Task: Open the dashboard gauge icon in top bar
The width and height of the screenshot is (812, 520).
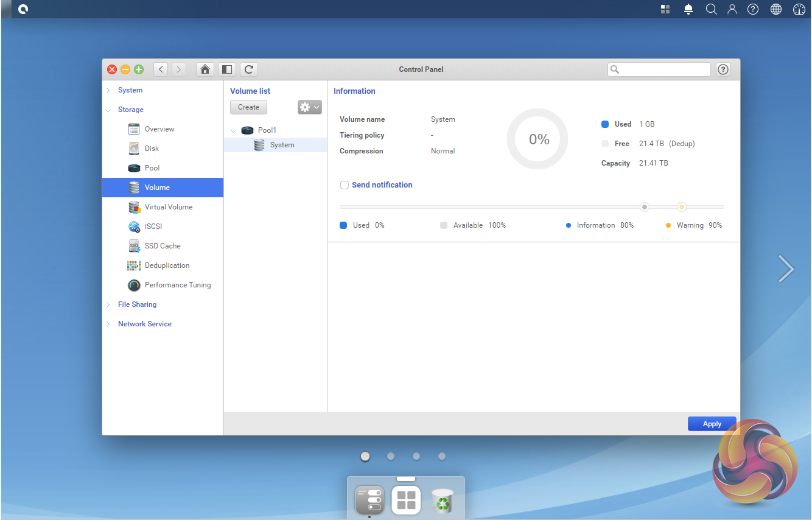Action: click(799, 9)
